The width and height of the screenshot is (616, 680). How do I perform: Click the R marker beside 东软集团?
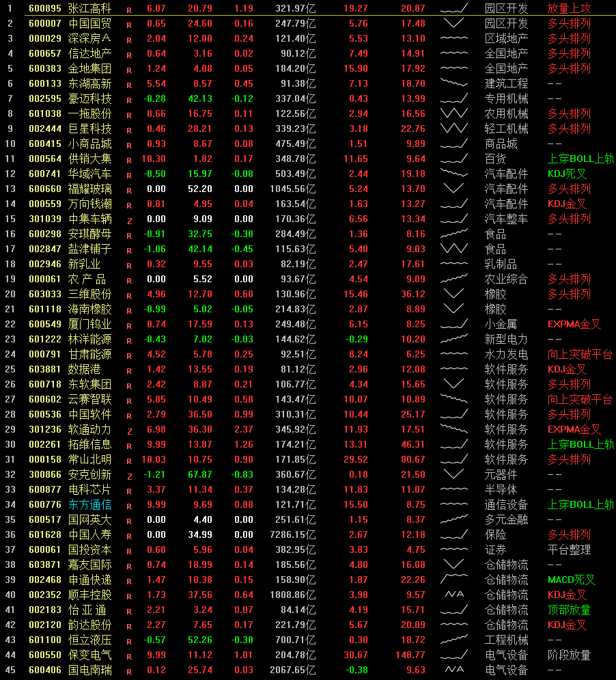coord(129,385)
